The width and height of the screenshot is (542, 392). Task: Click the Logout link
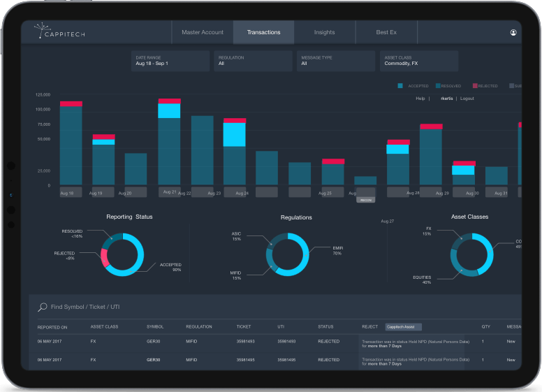click(x=467, y=99)
